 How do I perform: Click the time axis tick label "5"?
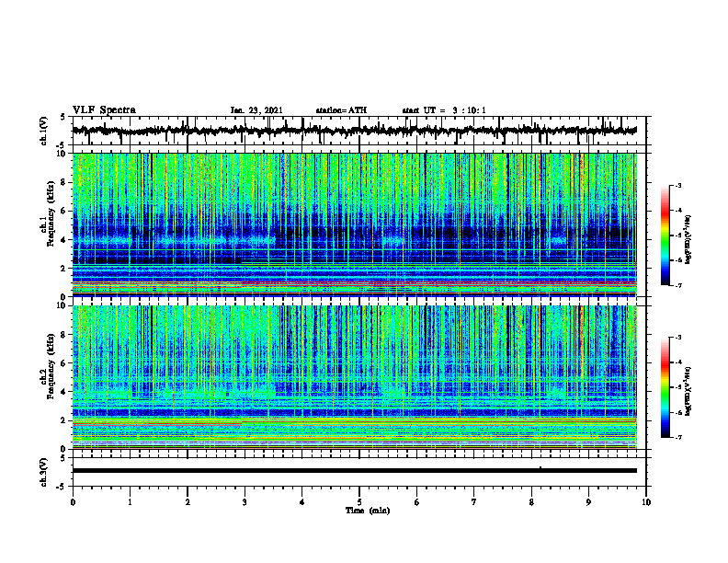pos(359,502)
